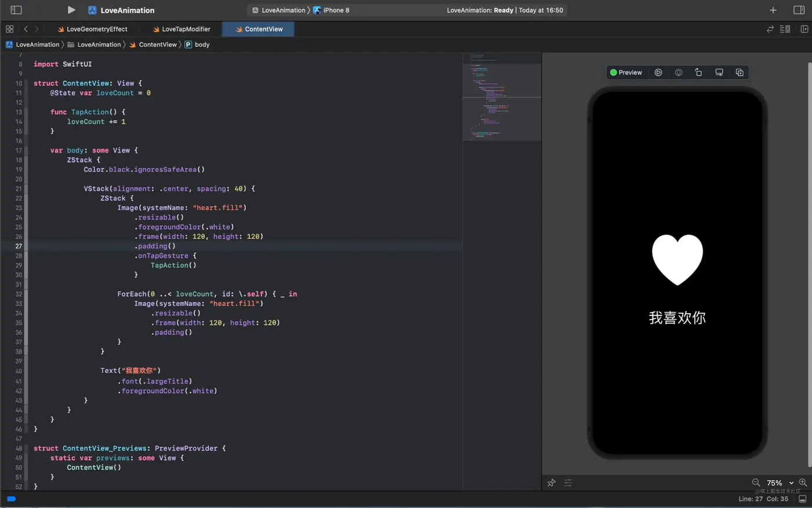Click "Color.black.ignoresSafeArea()" line
This screenshot has width=812, height=508.
click(144, 169)
